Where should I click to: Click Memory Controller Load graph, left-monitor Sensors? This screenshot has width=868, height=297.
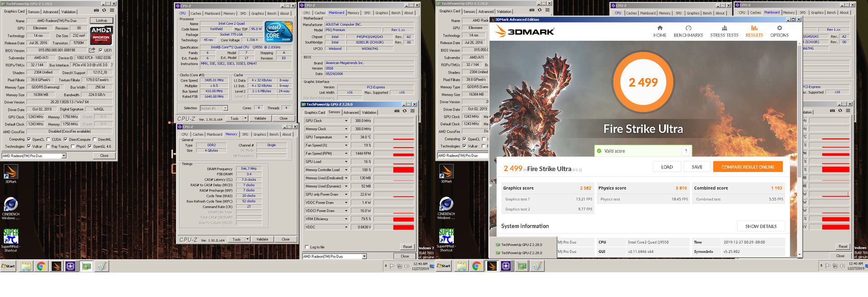pos(394,170)
